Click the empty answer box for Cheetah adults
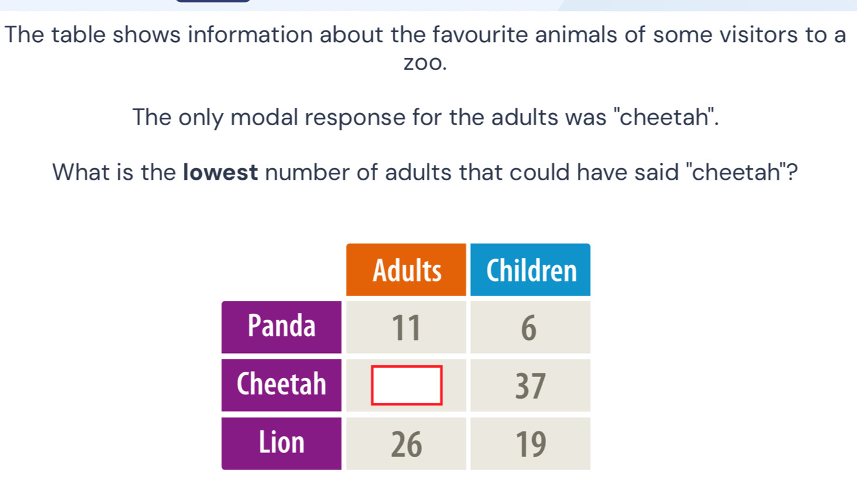 (x=406, y=386)
